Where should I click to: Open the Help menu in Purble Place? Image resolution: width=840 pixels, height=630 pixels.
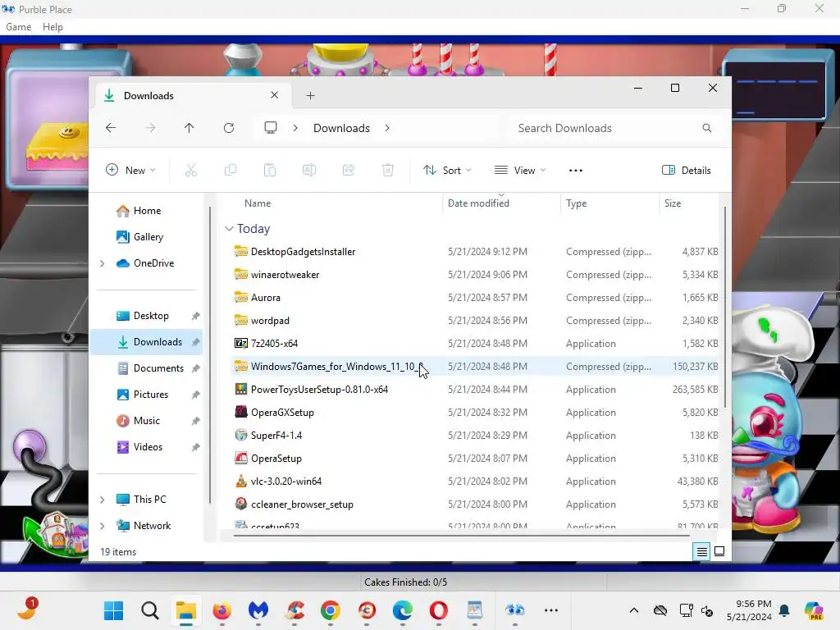[52, 27]
